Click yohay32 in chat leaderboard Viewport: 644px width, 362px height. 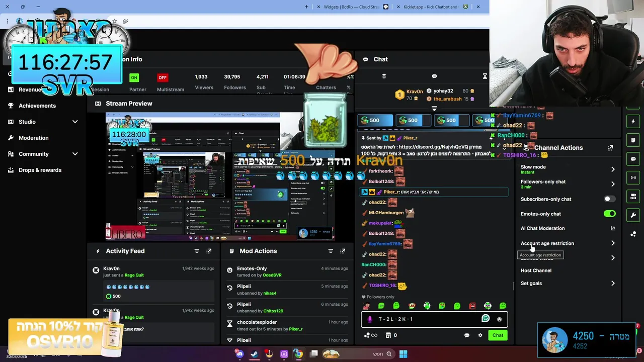(443, 91)
